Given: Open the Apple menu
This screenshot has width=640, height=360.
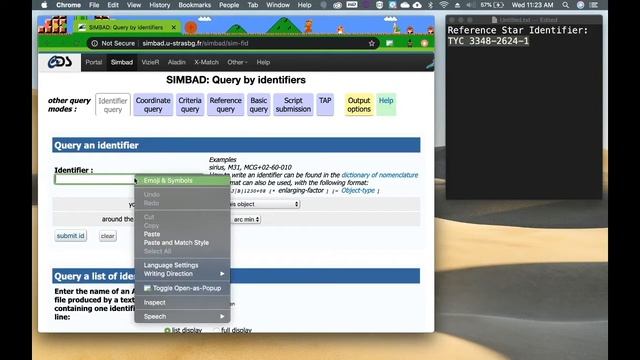Looking at the screenshot, I should point(44,5).
